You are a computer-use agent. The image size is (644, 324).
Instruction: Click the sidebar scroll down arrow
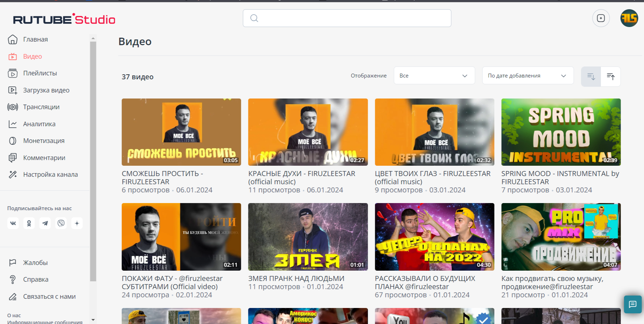pos(93,320)
